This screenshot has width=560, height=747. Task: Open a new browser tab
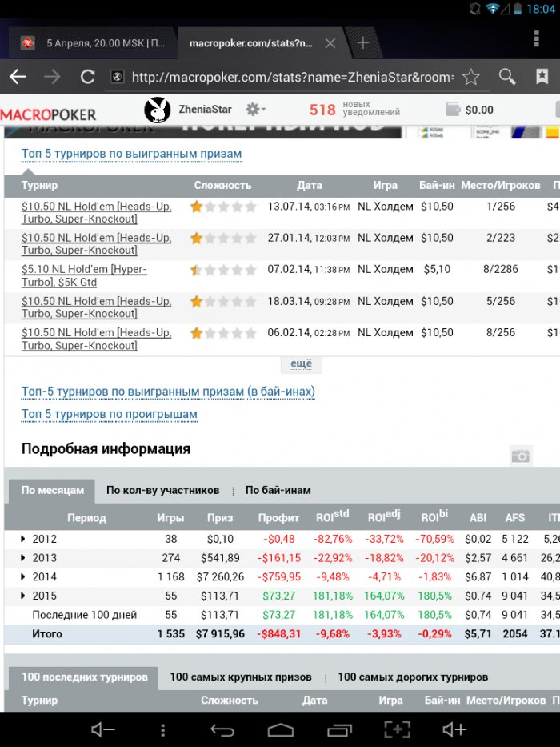coord(362,42)
